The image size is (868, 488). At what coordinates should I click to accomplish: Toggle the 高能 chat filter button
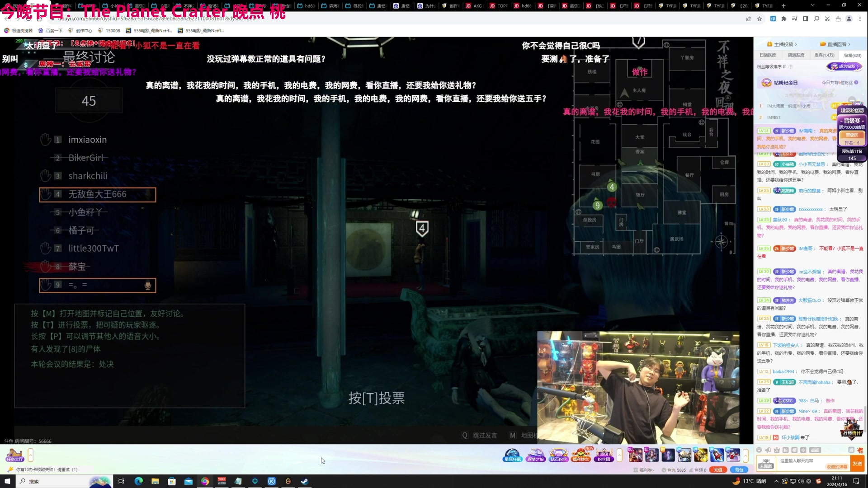pyautogui.click(x=815, y=450)
